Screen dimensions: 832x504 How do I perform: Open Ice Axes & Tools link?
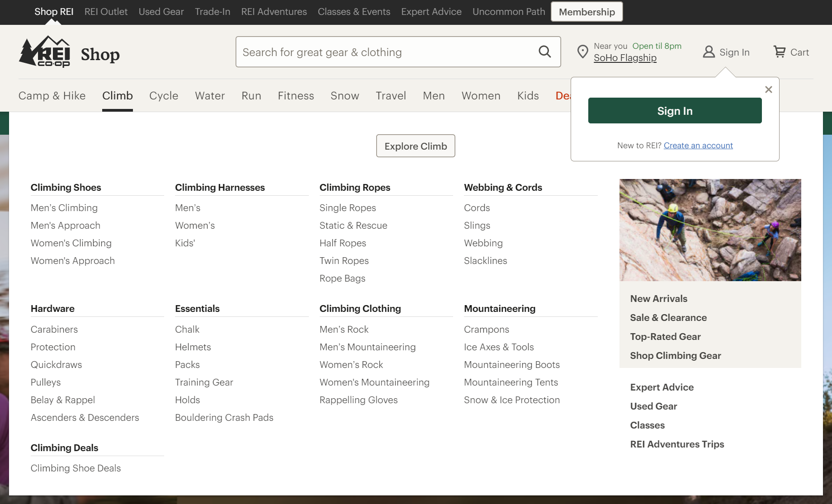pyautogui.click(x=499, y=347)
